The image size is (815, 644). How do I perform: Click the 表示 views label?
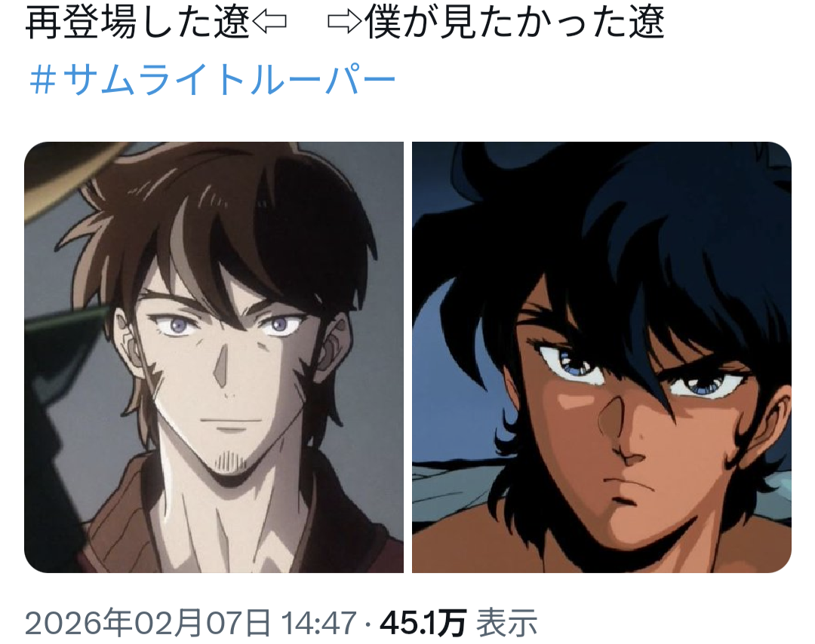[507, 623]
